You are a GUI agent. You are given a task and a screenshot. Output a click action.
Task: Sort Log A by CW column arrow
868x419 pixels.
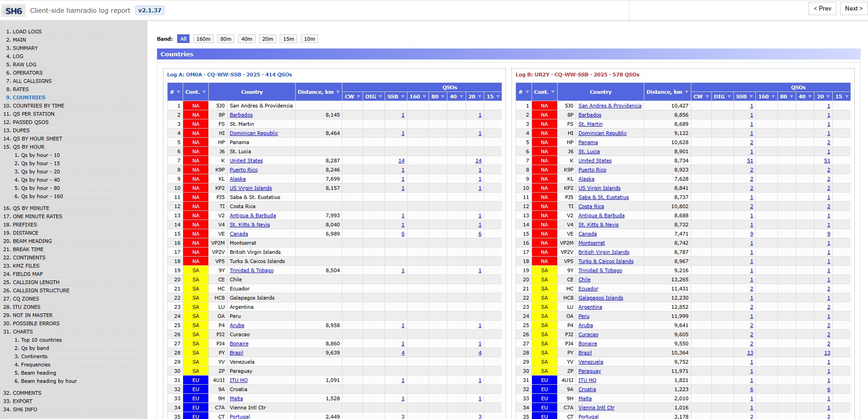click(x=358, y=97)
